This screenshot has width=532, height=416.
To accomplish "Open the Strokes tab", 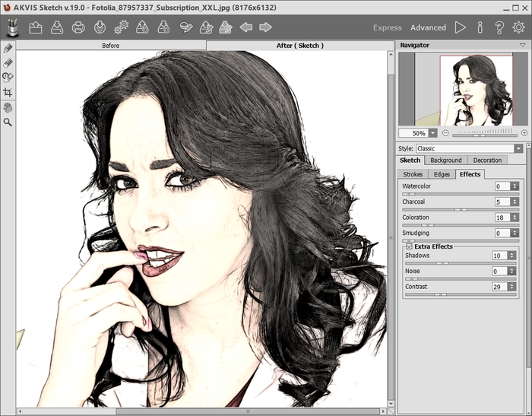I will tap(413, 174).
